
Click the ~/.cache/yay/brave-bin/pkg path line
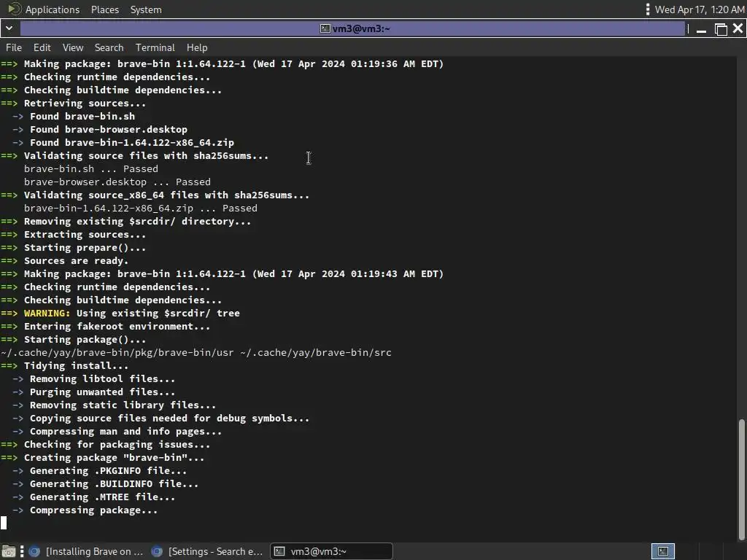coord(196,352)
